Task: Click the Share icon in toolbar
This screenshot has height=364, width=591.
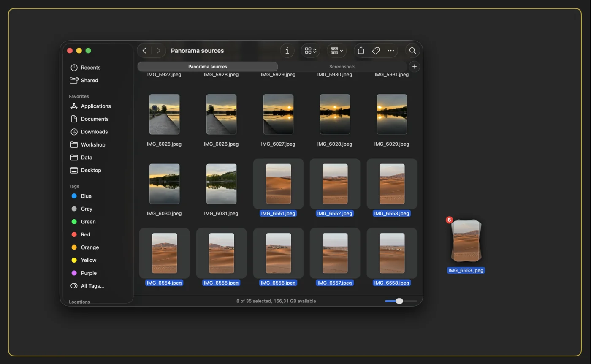Action: [361, 51]
